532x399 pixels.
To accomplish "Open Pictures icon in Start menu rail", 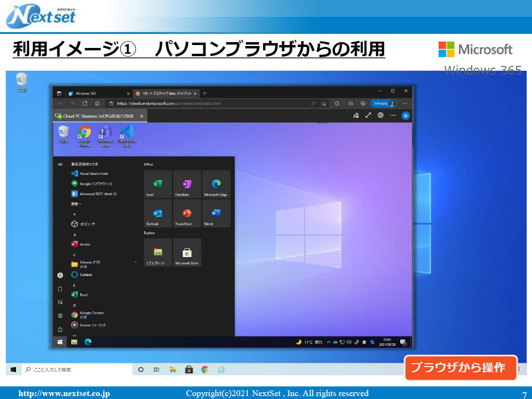I will [60, 302].
